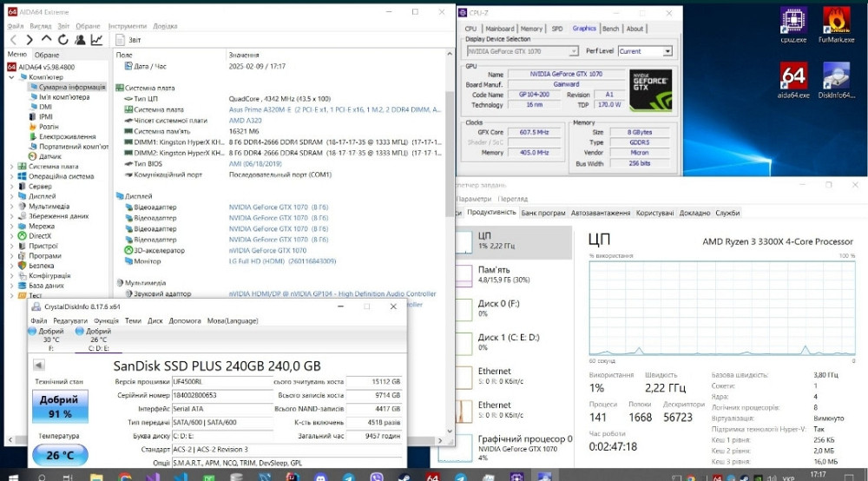868x481 pixels.
Task: Click the taskbar clock showing 17:17
Action: click(x=819, y=474)
